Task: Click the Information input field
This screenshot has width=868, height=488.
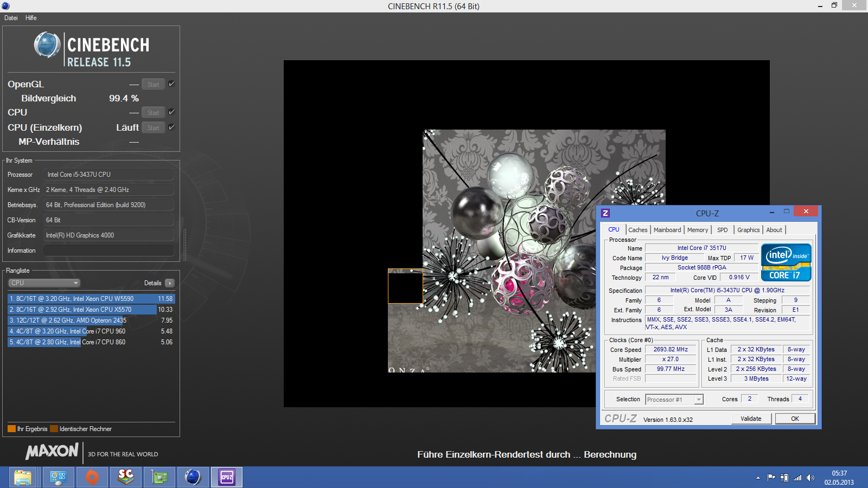Action: (108, 251)
